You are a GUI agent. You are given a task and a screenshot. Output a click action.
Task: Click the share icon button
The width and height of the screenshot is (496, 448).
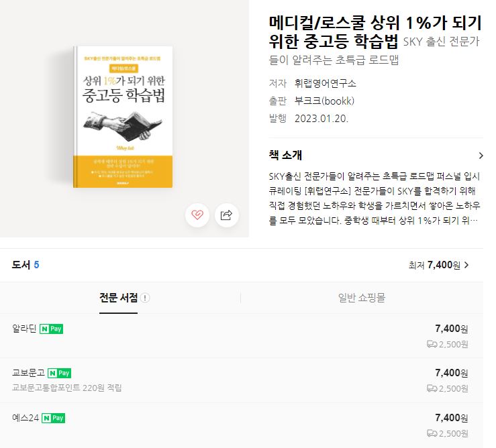(227, 215)
